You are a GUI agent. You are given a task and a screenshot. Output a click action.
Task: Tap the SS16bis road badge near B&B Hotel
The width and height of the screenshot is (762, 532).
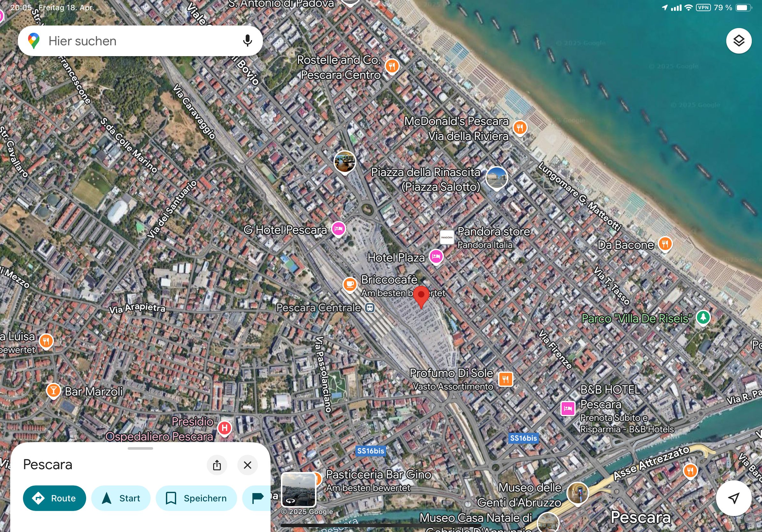(523, 438)
